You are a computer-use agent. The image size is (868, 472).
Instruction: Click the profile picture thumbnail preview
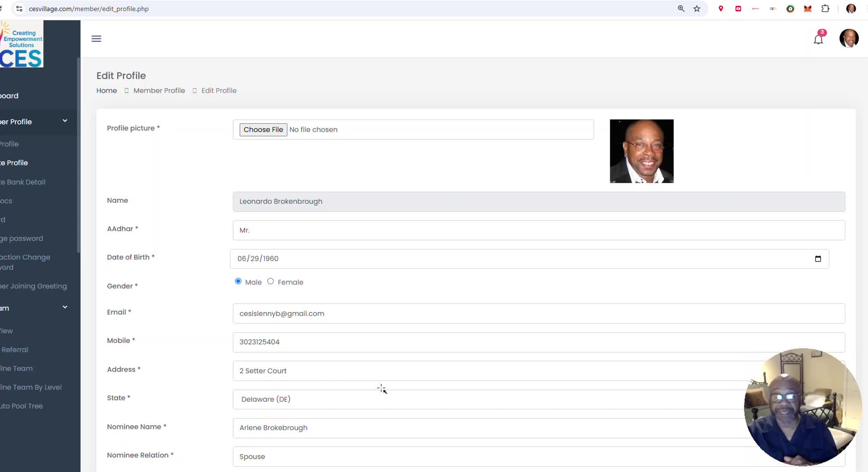(641, 151)
